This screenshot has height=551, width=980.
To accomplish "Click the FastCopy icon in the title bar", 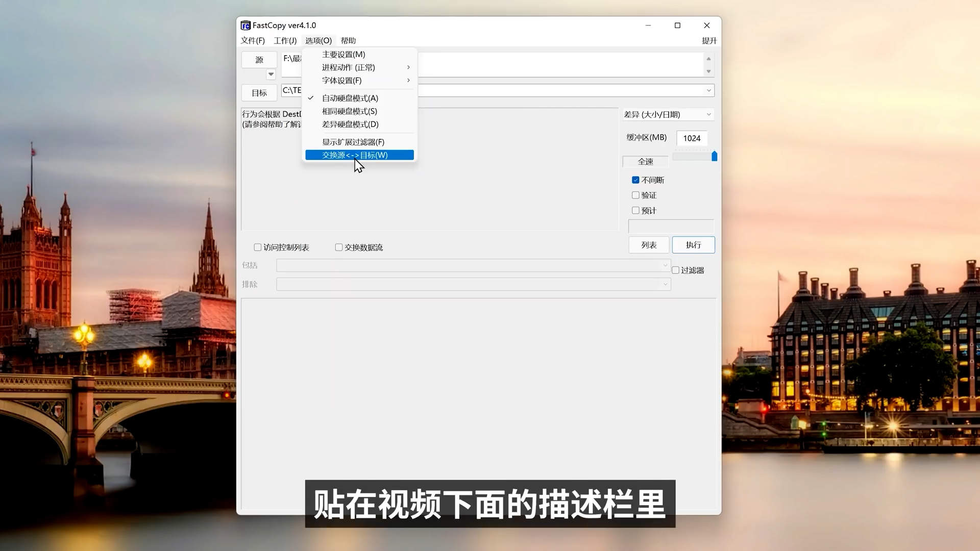I will [x=246, y=25].
